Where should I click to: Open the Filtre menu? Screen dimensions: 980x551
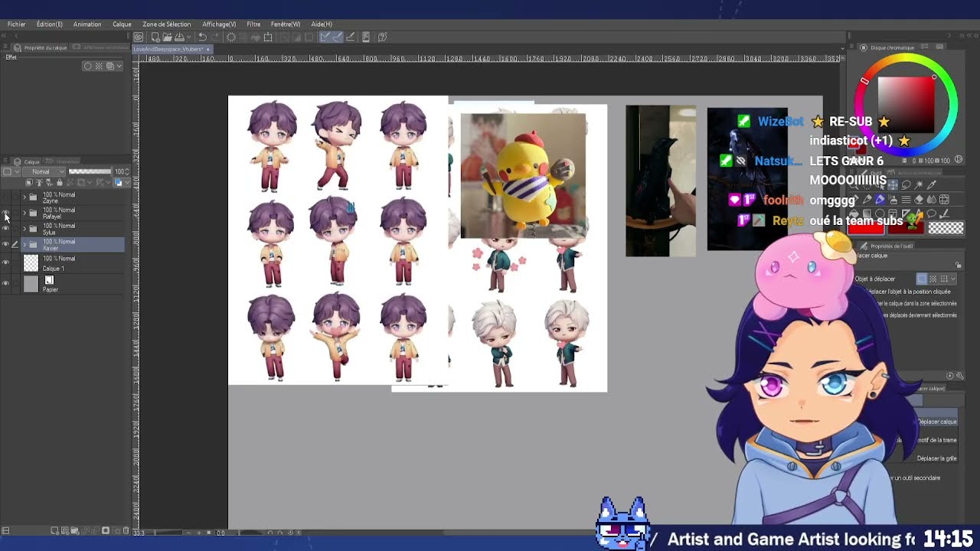click(x=253, y=24)
